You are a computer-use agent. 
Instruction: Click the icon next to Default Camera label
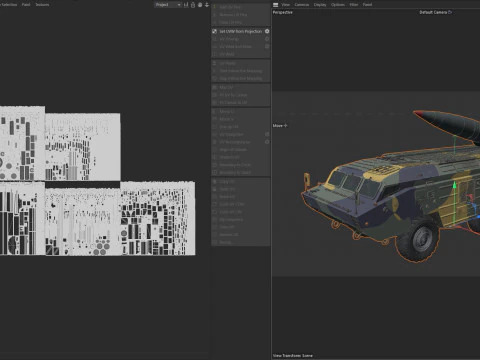(450, 12)
